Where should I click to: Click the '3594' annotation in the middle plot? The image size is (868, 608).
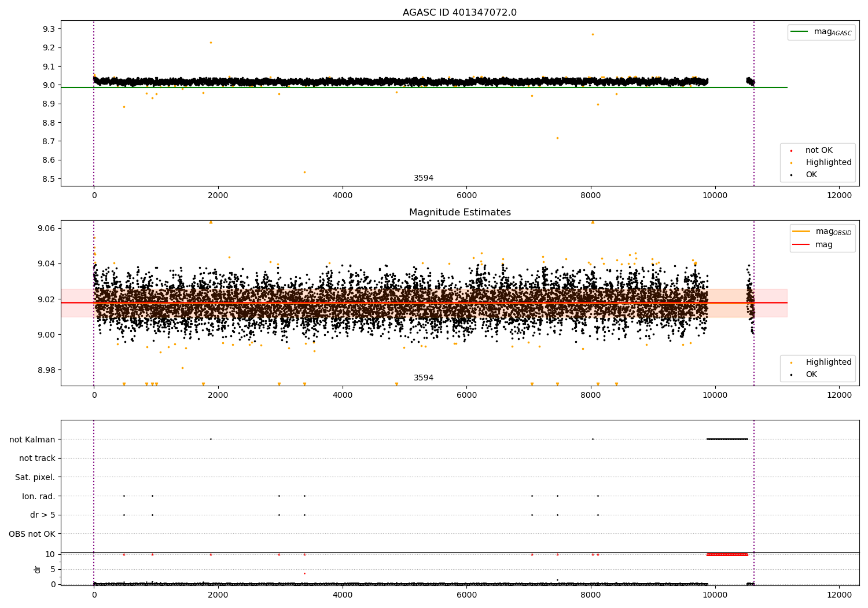(x=424, y=378)
